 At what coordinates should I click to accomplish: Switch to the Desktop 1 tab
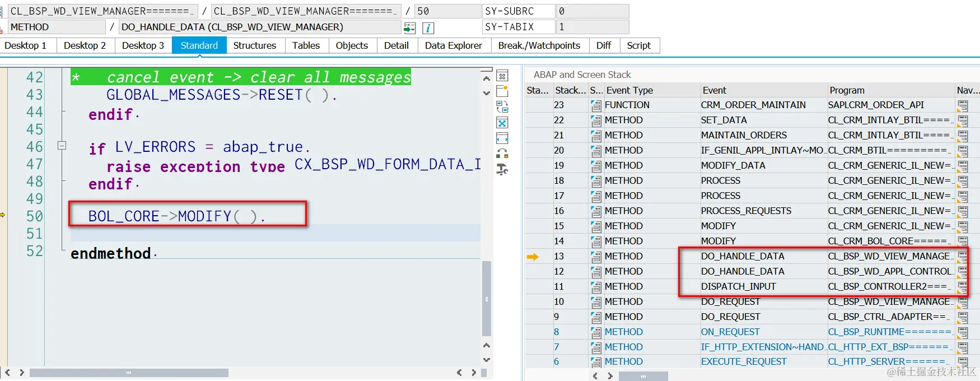26,45
